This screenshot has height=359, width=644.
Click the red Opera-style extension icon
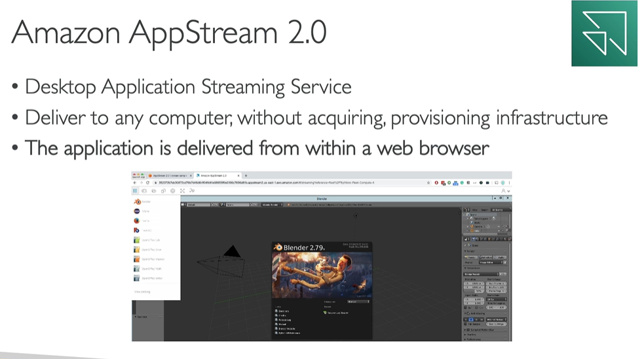pos(436,183)
